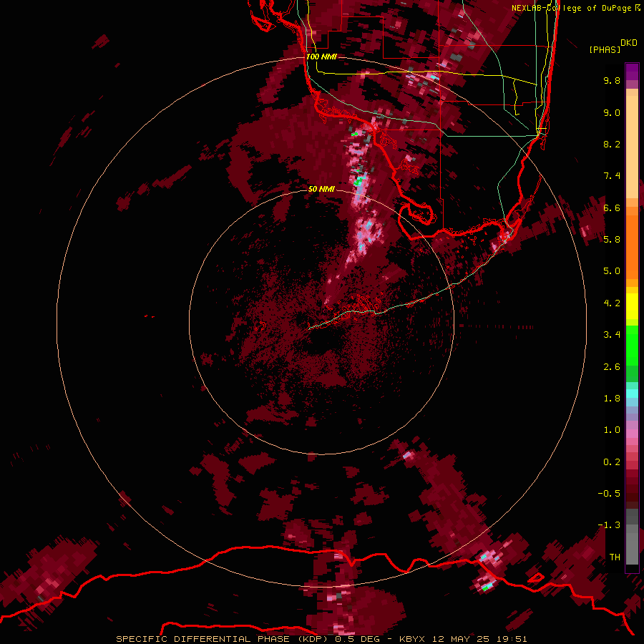Click the 1.8 value on the color scale

[x=612, y=399]
